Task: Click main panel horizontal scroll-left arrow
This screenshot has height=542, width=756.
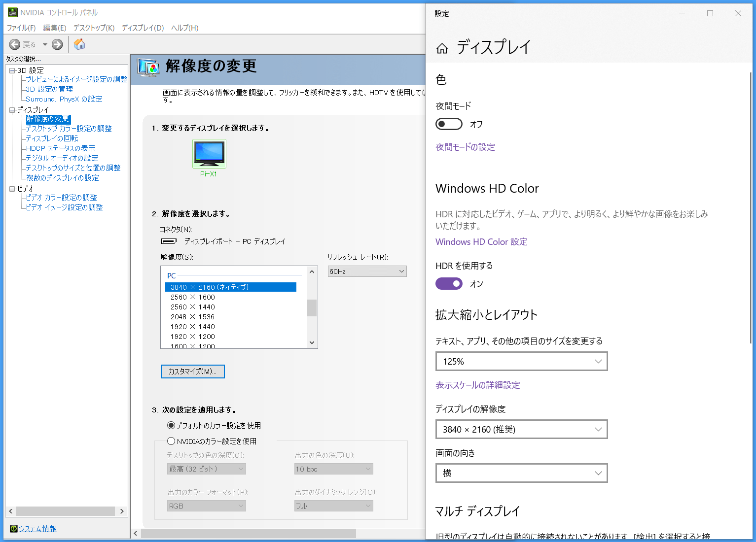Action: pos(136,534)
